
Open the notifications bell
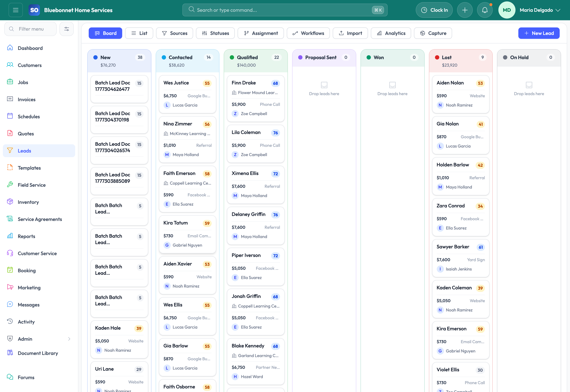[x=484, y=10]
